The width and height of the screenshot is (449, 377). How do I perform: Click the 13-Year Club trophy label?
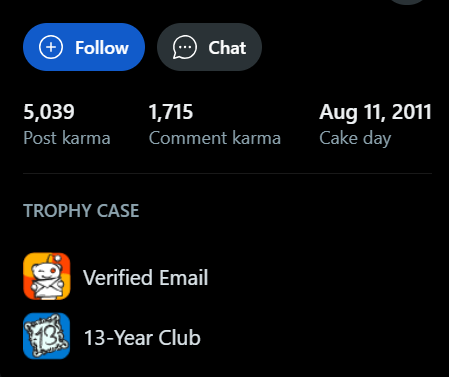(142, 338)
